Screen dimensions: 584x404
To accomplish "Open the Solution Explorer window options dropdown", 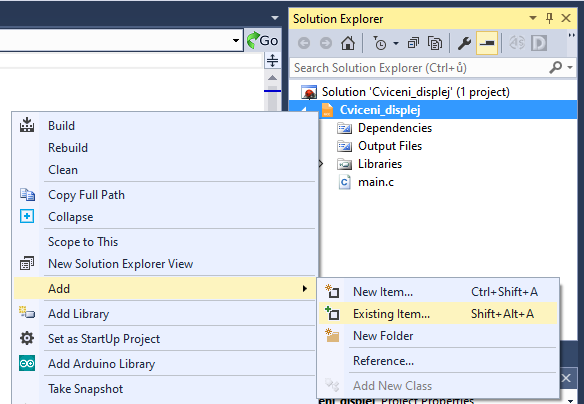I will pyautogui.click(x=533, y=18).
